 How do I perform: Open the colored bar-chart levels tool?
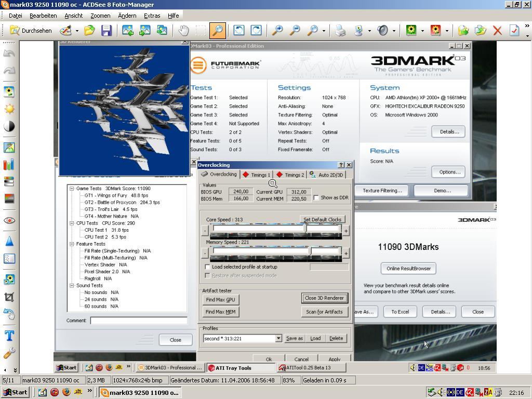click(9, 165)
